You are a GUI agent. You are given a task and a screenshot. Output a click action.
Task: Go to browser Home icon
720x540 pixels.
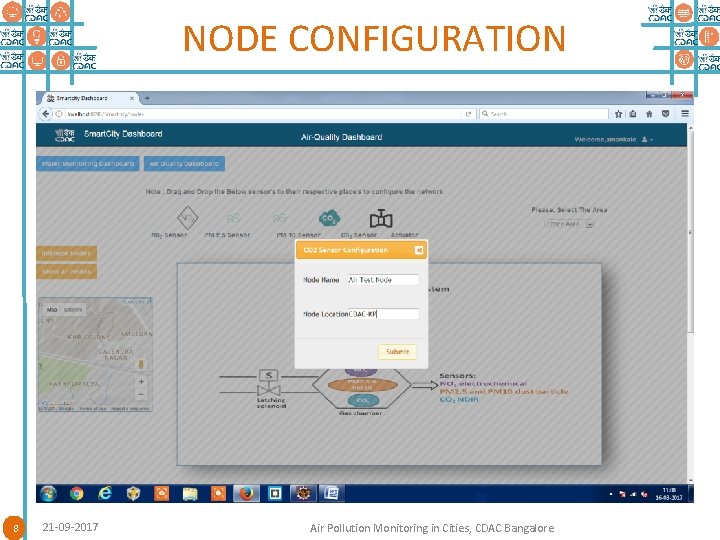tap(649, 114)
